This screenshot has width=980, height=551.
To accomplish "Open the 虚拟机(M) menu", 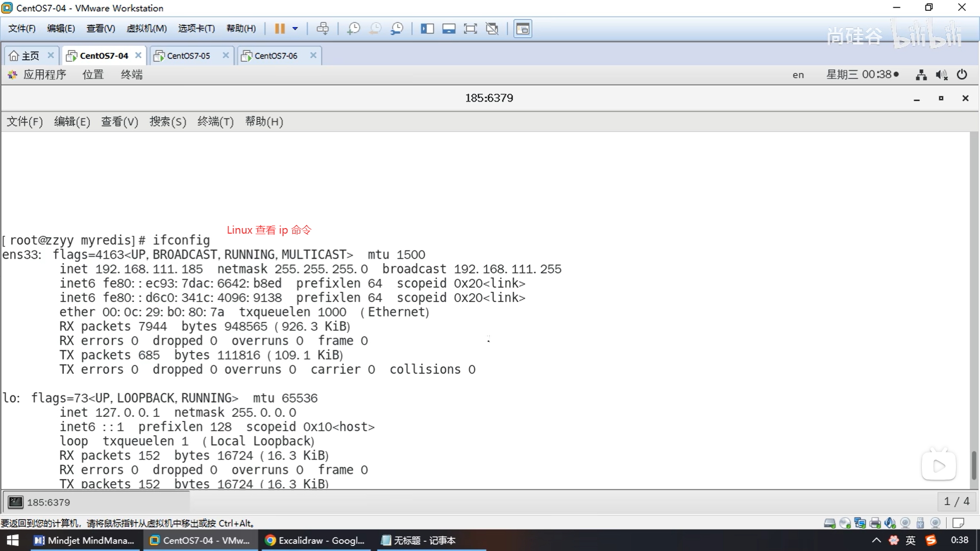I will 146,29.
